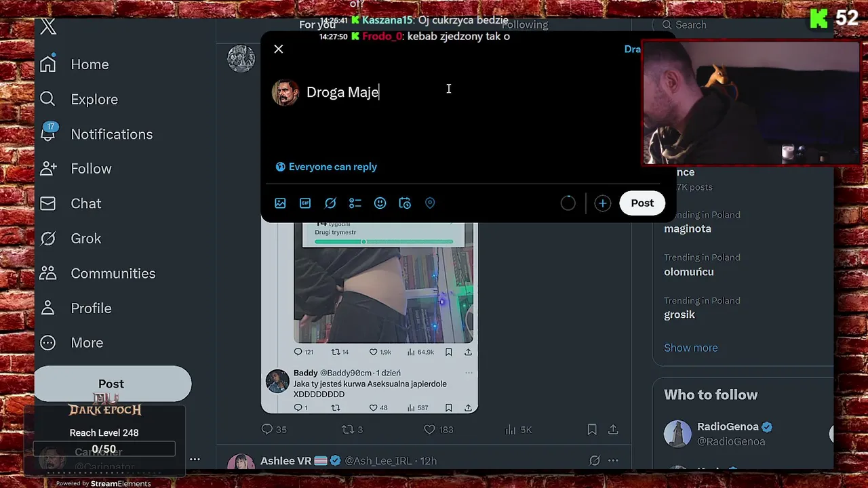
Task: Switch to the Following tab
Action: (525, 24)
